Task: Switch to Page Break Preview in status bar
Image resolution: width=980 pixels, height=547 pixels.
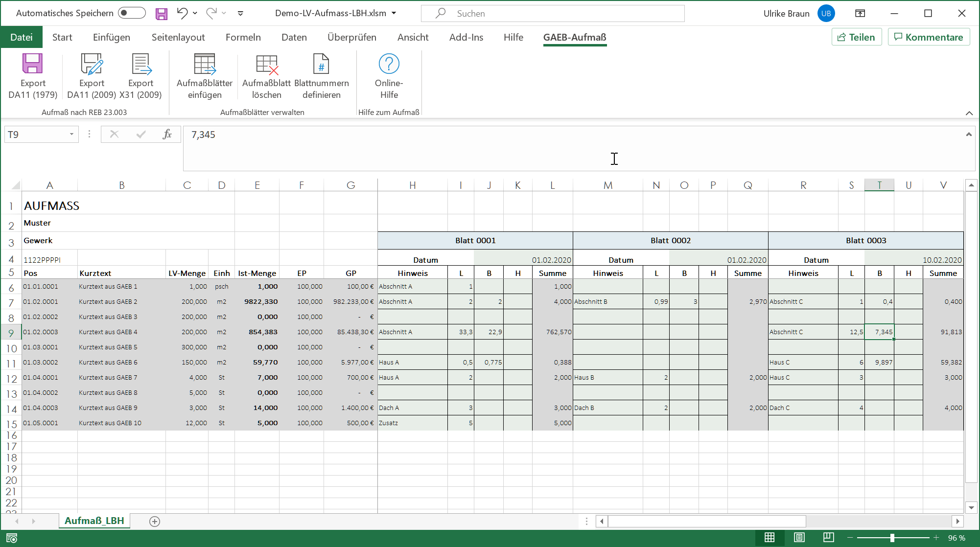Action: pos(828,538)
